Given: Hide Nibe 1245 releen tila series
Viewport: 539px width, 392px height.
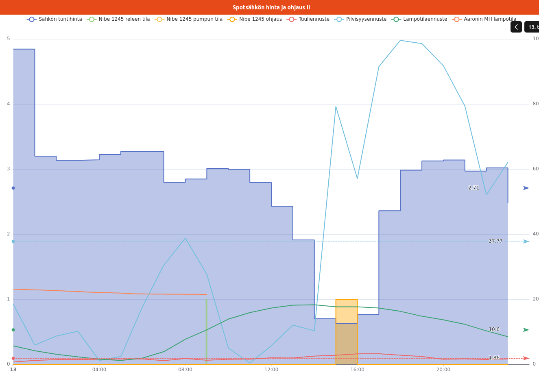Looking at the screenshot, I should pos(118,20).
